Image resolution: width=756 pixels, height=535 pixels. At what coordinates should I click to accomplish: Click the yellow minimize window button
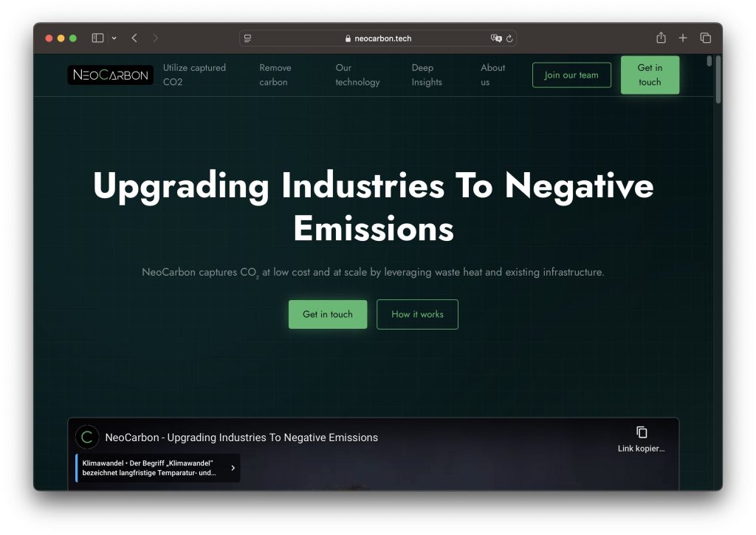tap(61, 38)
